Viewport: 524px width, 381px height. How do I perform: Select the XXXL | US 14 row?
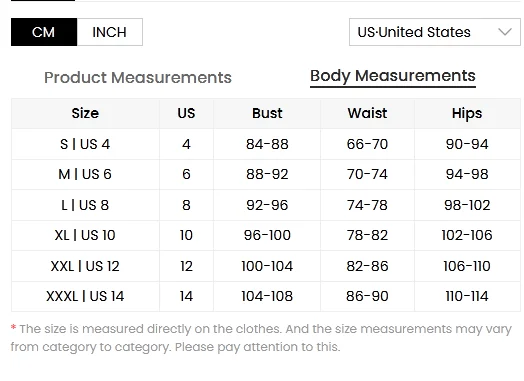point(266,296)
